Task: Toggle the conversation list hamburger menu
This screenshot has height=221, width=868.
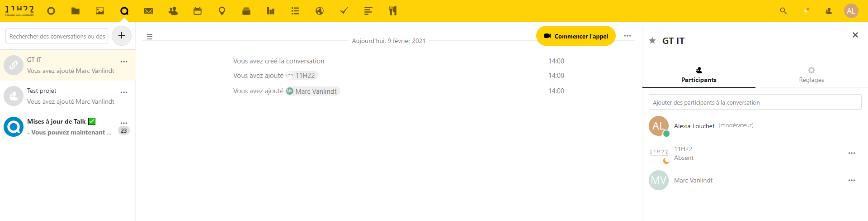Action: [150, 37]
